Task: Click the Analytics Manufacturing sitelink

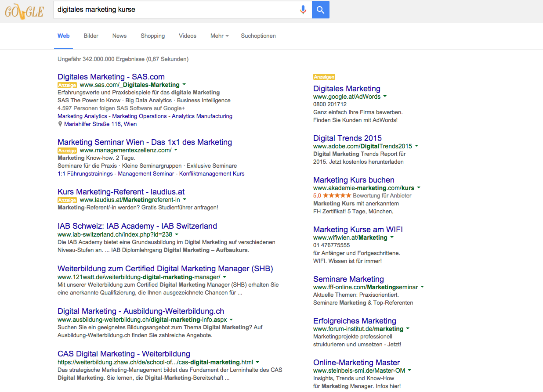Action: point(202,116)
